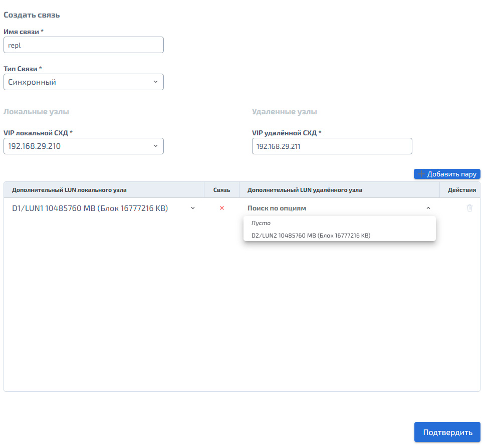Click the red cross in the Связь column
The width and height of the screenshot is (485, 448).
point(222,208)
